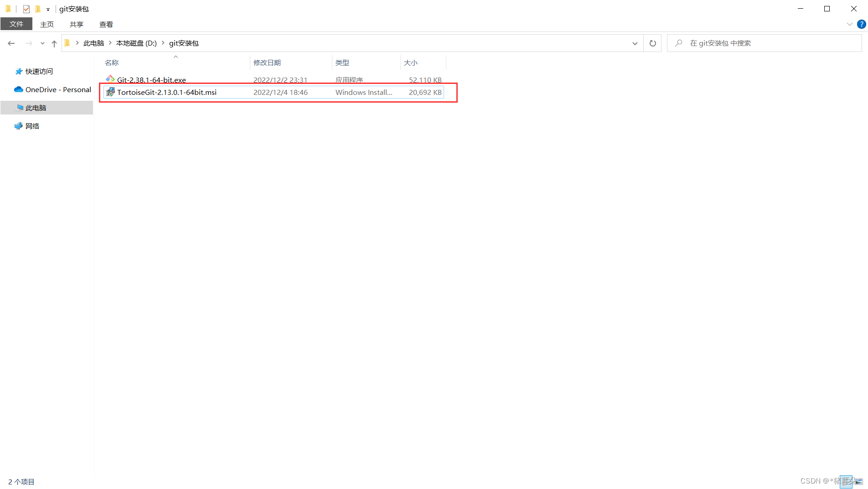Click the 快速访问 star icon

pyautogui.click(x=19, y=72)
